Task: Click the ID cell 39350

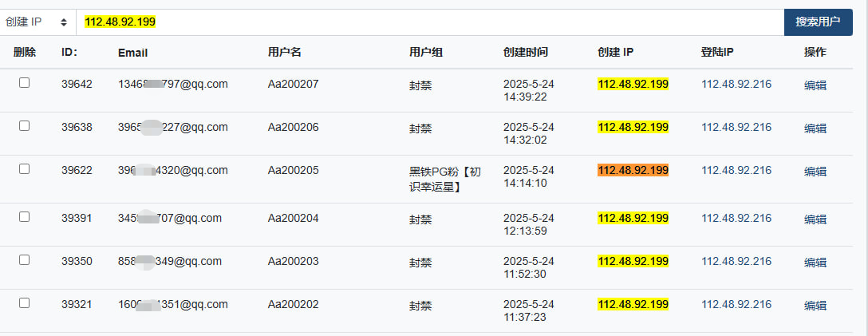Action: [77, 261]
